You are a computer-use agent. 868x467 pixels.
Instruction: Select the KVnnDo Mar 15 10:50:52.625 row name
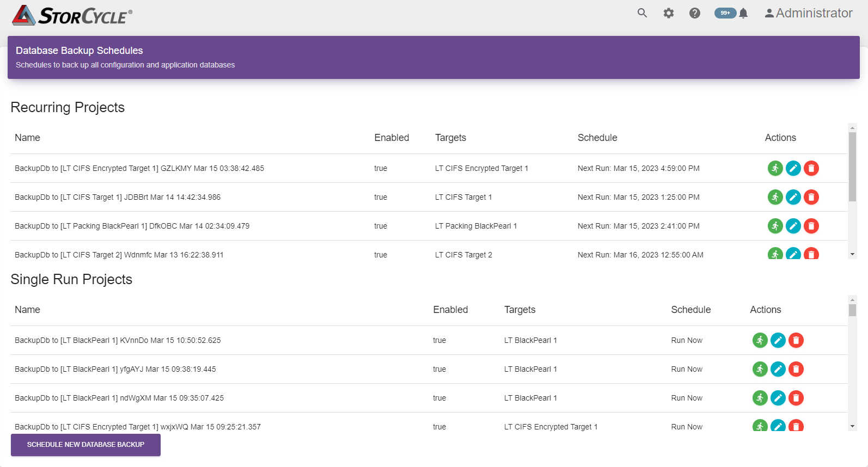[118, 340]
